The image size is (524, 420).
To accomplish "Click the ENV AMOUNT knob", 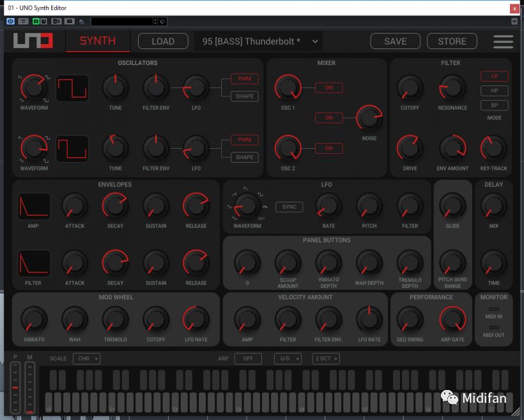I will coord(452,149).
